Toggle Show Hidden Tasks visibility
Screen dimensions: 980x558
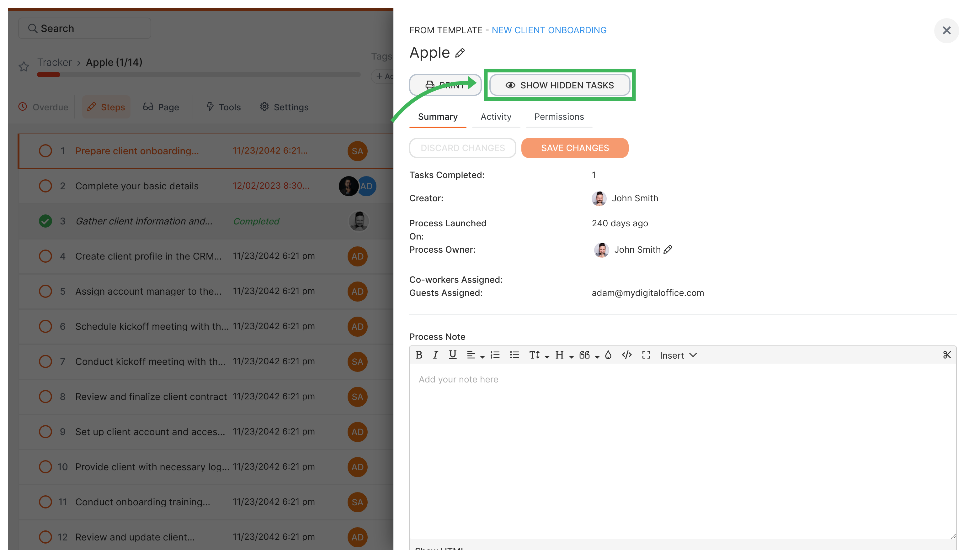click(559, 85)
